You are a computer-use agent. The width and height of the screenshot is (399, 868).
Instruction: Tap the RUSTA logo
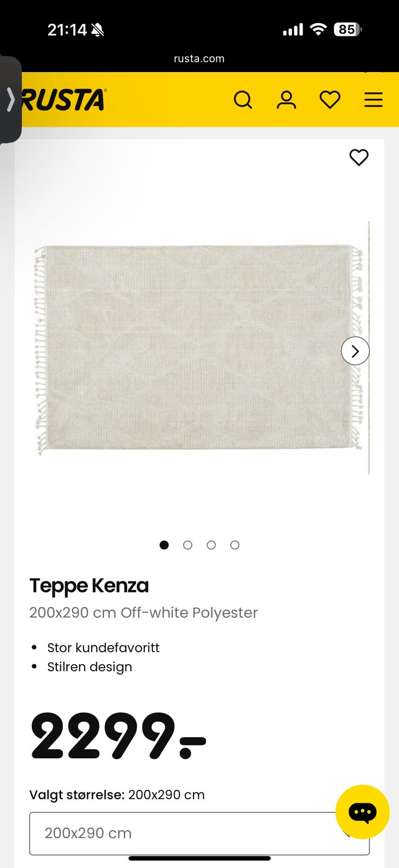(64, 100)
